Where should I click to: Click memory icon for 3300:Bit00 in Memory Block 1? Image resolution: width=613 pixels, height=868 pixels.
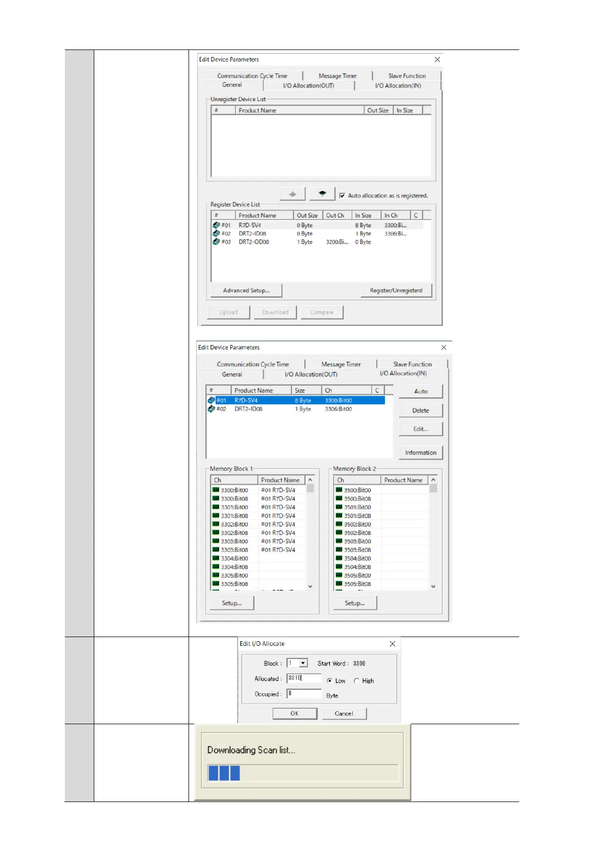point(216,490)
